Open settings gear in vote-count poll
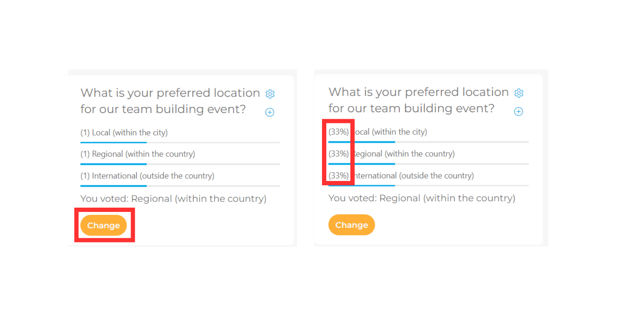This screenshot has height=334, width=644. (x=270, y=94)
